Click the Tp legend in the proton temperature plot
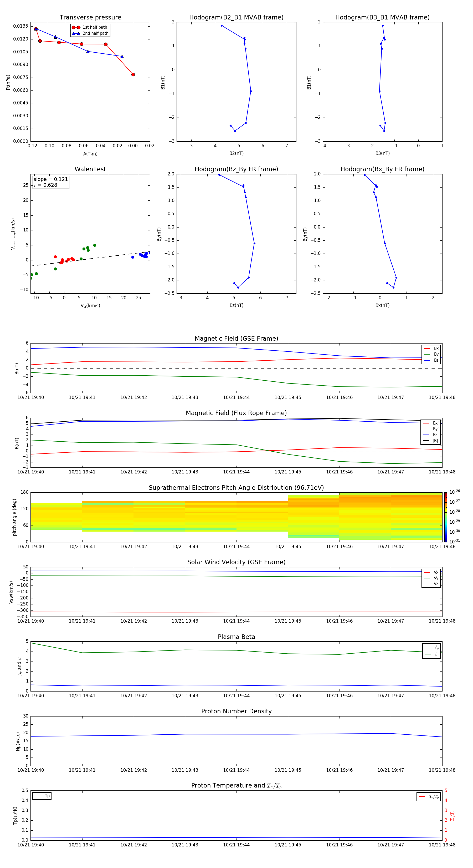 (x=42, y=796)
